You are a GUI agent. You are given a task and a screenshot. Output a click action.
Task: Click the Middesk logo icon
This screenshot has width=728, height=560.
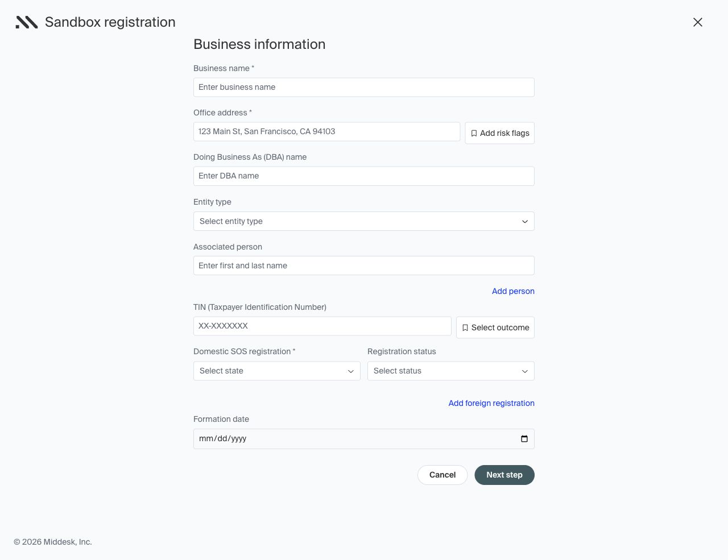[x=26, y=22]
